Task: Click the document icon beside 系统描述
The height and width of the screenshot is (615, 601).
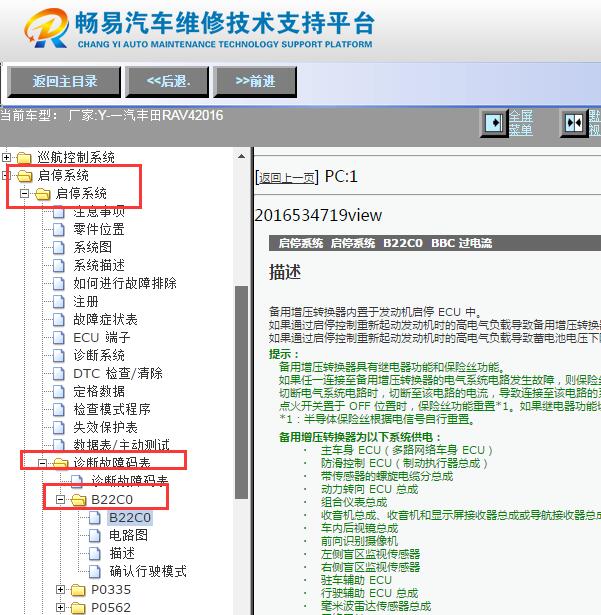Action: (x=59, y=266)
